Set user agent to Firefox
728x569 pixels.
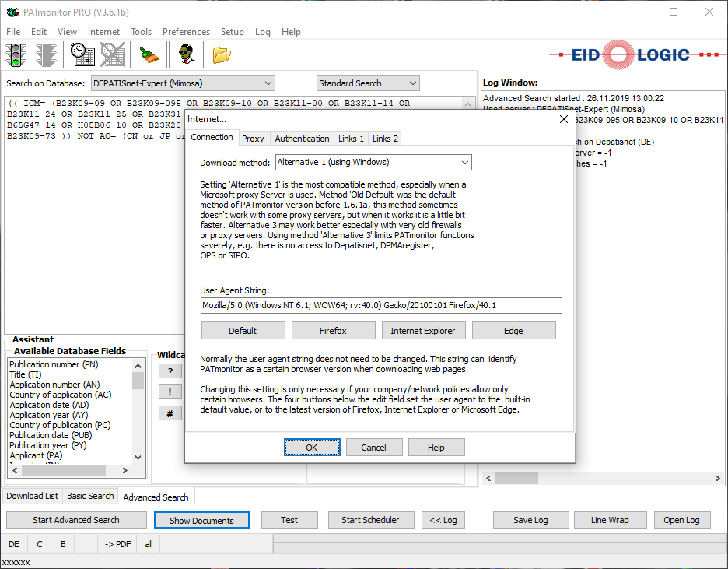tap(334, 331)
